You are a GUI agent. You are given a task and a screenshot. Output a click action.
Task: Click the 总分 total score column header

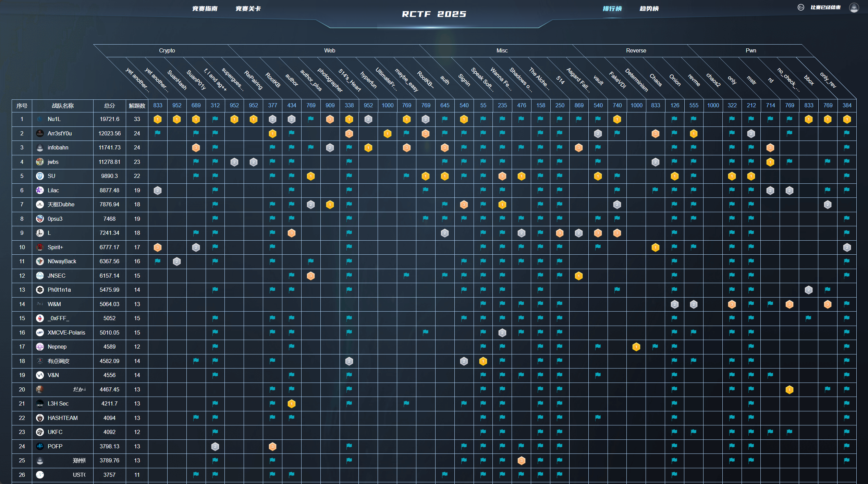109,106
